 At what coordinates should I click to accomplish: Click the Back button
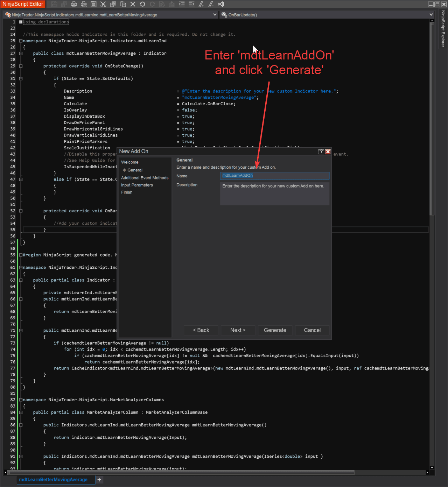tap(201, 330)
